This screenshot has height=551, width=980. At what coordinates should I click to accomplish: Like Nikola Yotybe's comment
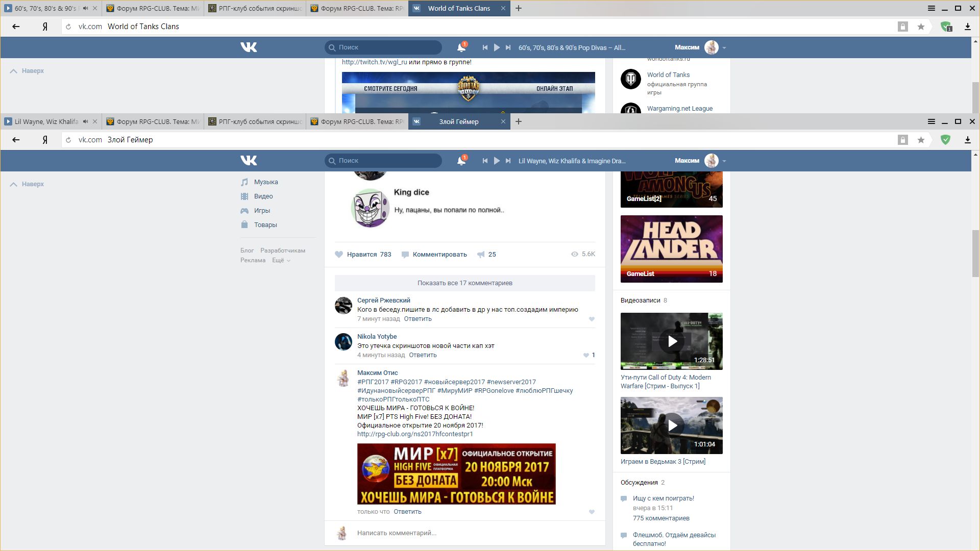586,356
